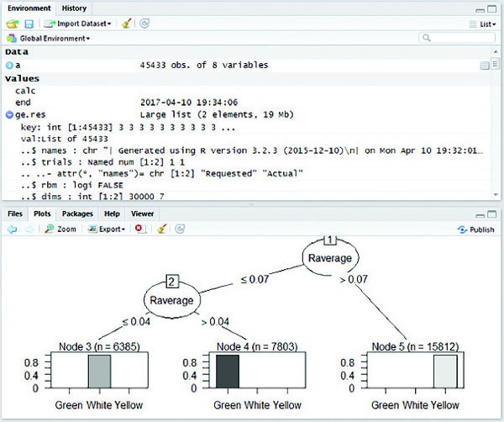The image size is (504, 422).
Task: Clear all plots with the broom icon
Action: pyautogui.click(x=160, y=229)
